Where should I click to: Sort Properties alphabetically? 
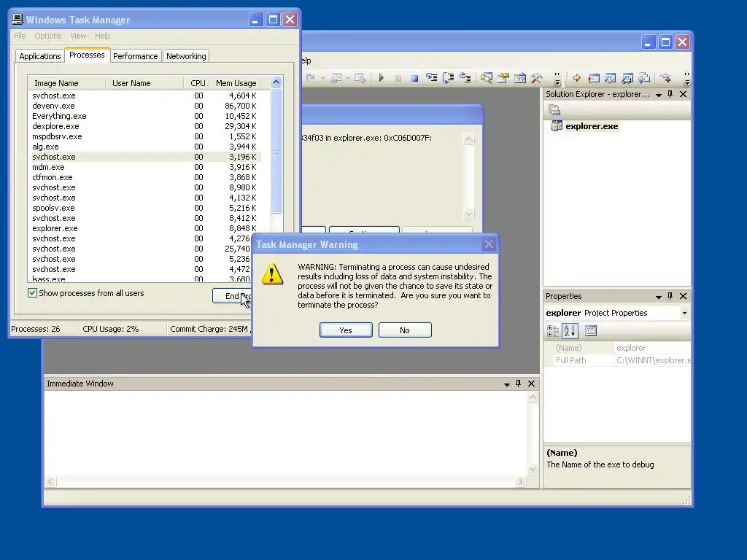tap(570, 331)
